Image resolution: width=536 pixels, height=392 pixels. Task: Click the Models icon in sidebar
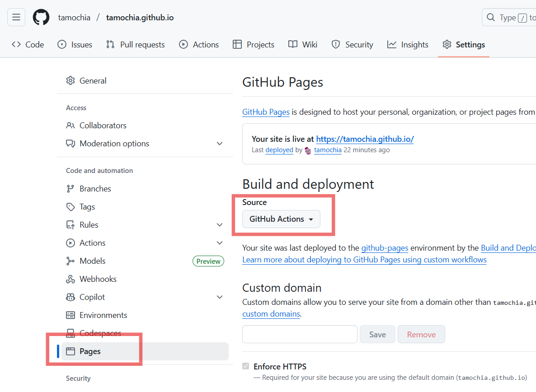[x=71, y=261]
